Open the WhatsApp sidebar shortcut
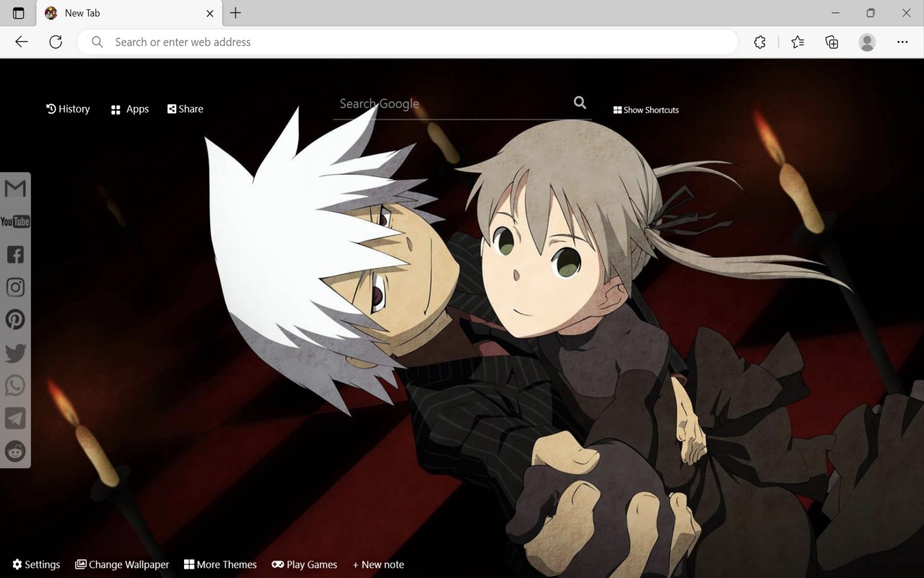Image resolution: width=924 pixels, height=578 pixels. tap(15, 385)
